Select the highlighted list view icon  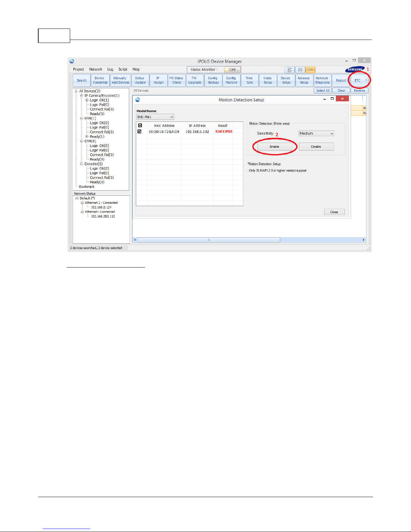tap(310, 69)
